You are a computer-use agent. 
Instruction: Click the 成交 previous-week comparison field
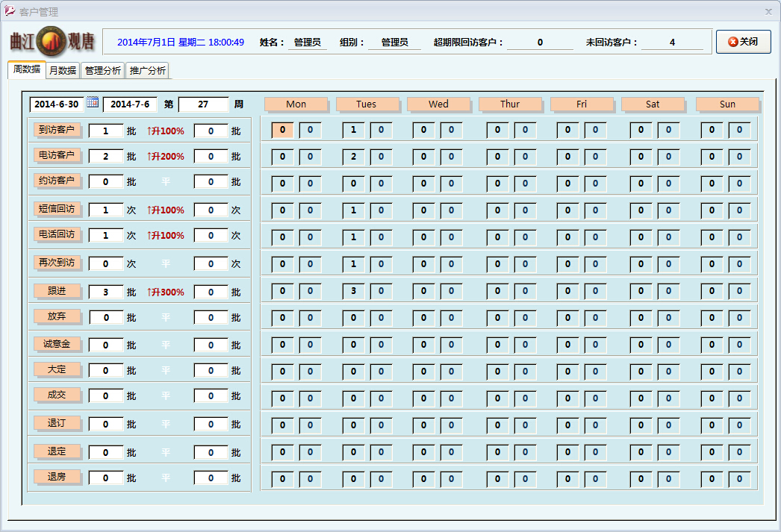tap(211, 396)
